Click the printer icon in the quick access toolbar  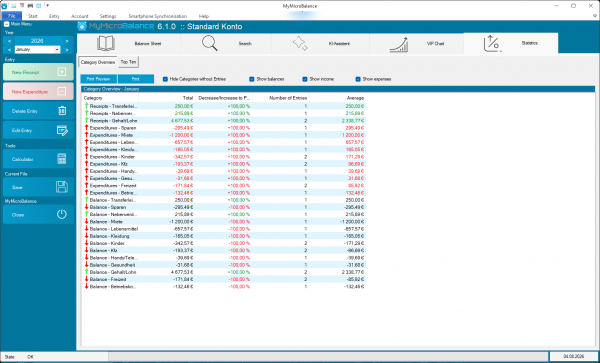pos(30,5)
